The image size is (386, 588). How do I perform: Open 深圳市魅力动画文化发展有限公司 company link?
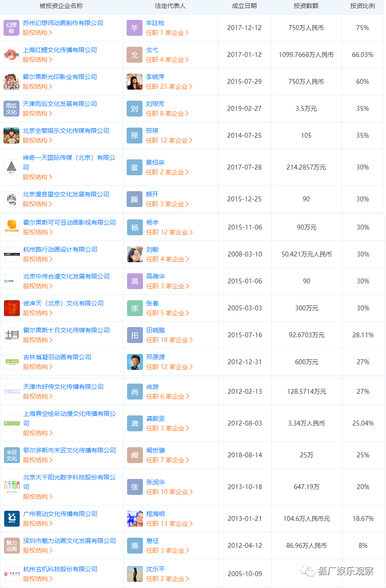click(x=70, y=541)
